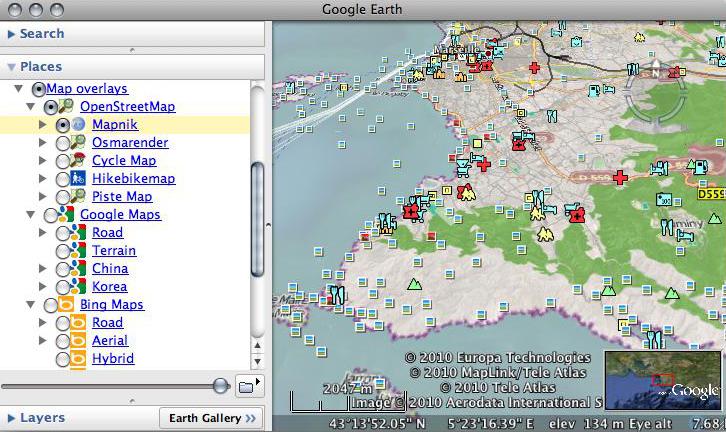726x432 pixels.
Task: Select the Piste Map radio button
Action: (x=63, y=197)
